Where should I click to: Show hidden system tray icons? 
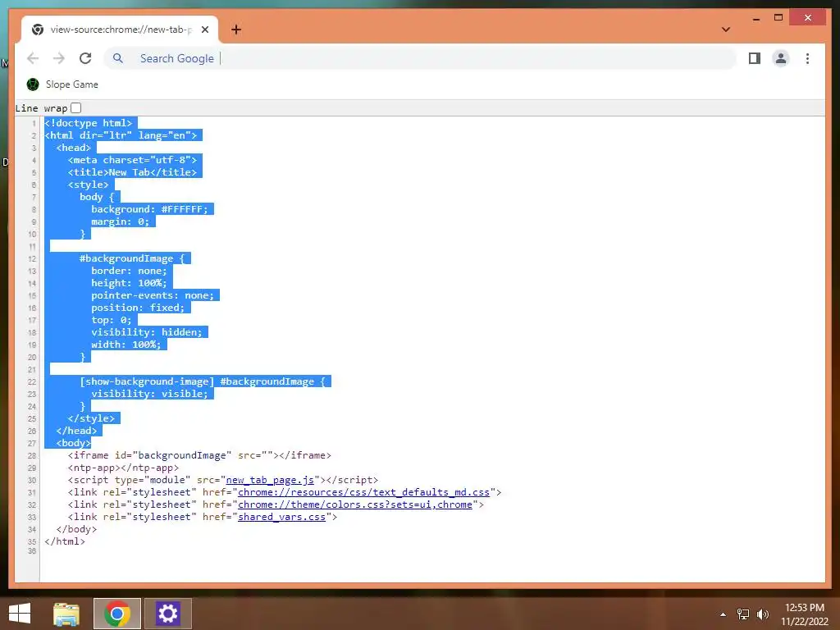(724, 614)
